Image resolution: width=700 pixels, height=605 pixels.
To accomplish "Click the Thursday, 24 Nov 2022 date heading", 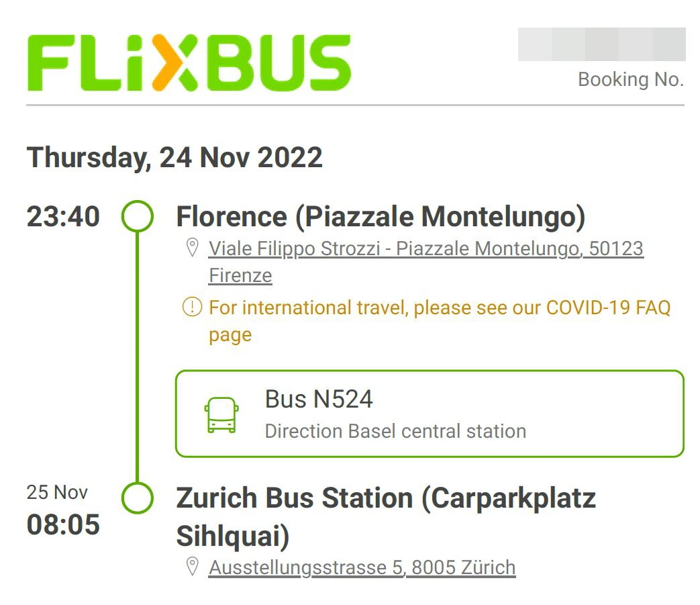I will point(174,158).
